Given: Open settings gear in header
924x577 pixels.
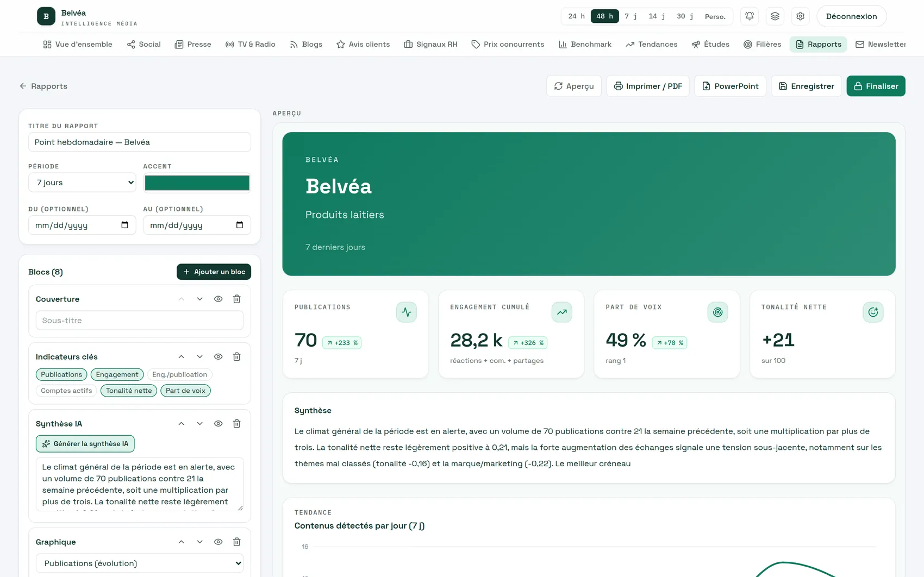Looking at the screenshot, I should coord(801,16).
